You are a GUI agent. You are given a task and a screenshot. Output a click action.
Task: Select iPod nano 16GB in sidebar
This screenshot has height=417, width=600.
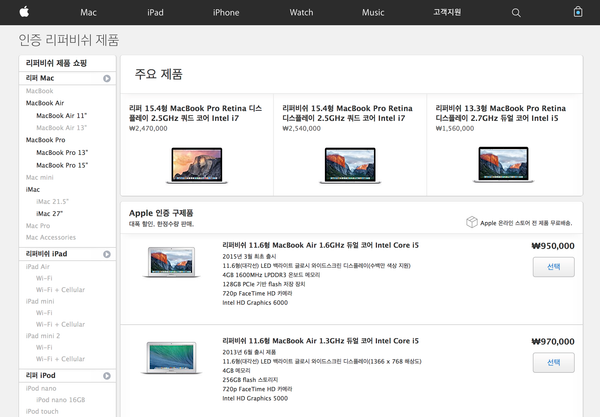(x=60, y=400)
